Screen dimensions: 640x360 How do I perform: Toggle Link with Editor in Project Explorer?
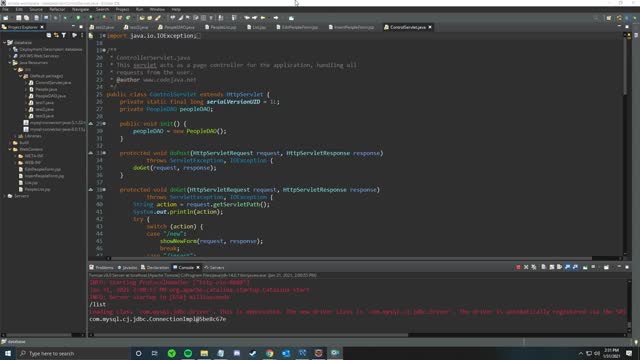56,36
